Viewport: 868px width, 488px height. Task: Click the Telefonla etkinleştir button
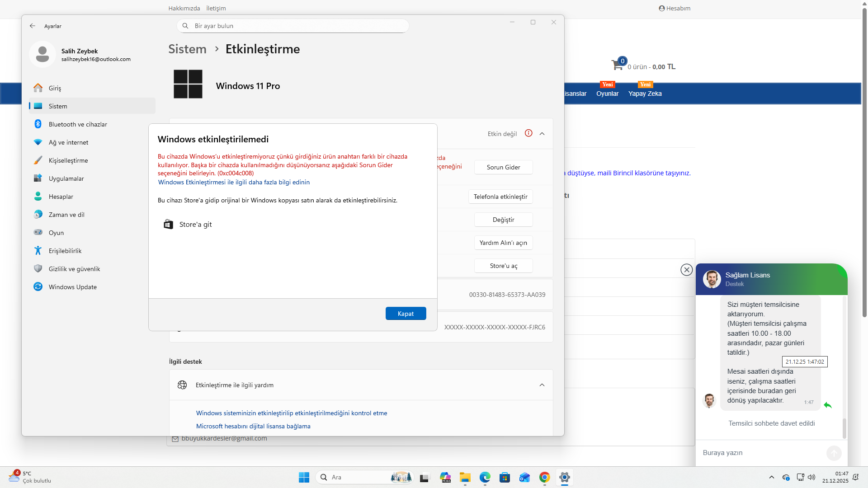click(x=500, y=197)
